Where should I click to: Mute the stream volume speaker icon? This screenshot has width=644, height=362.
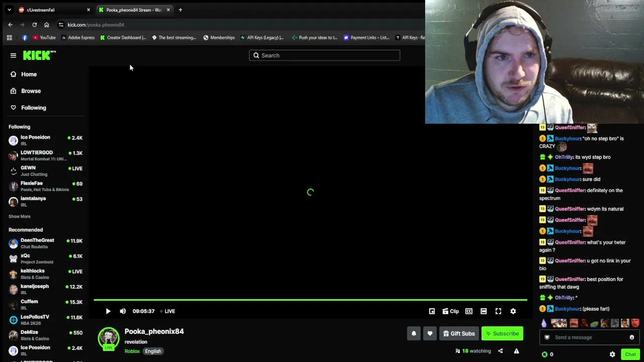123,311
